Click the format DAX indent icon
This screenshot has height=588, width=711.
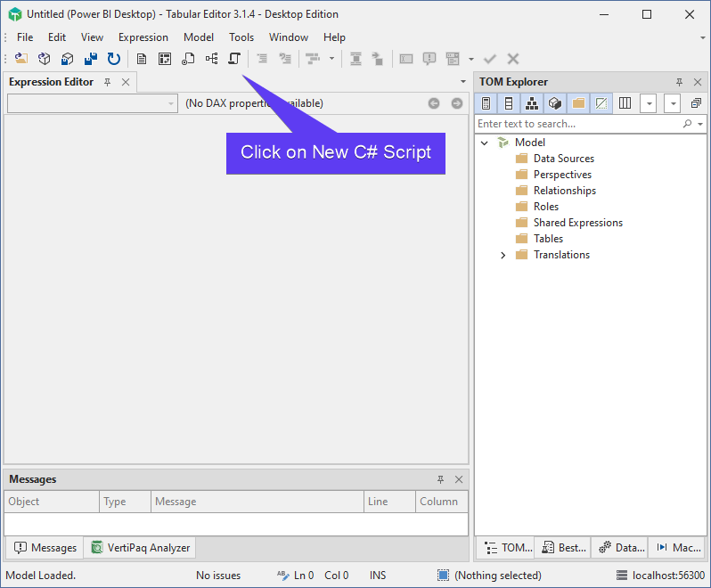[262, 59]
